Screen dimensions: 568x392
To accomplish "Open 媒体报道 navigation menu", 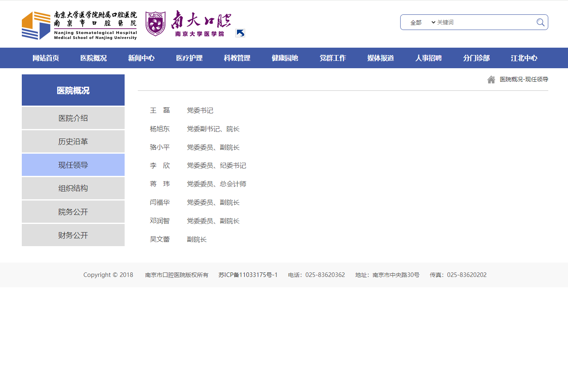I will [380, 58].
